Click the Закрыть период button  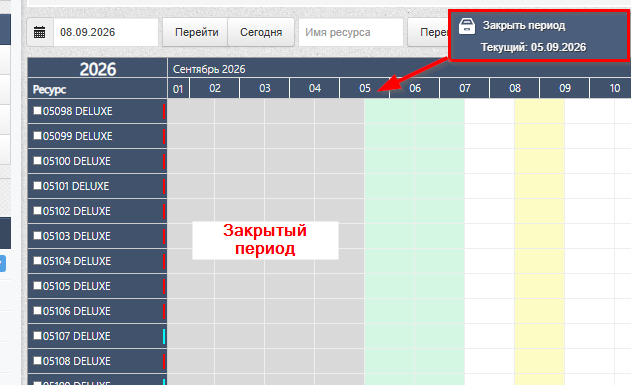tap(539, 36)
